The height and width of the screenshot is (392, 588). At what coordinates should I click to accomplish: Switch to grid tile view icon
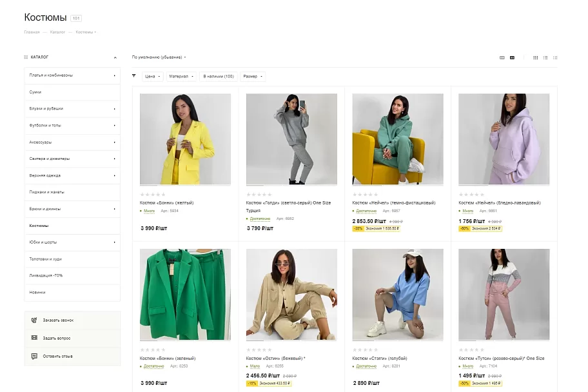[536, 57]
